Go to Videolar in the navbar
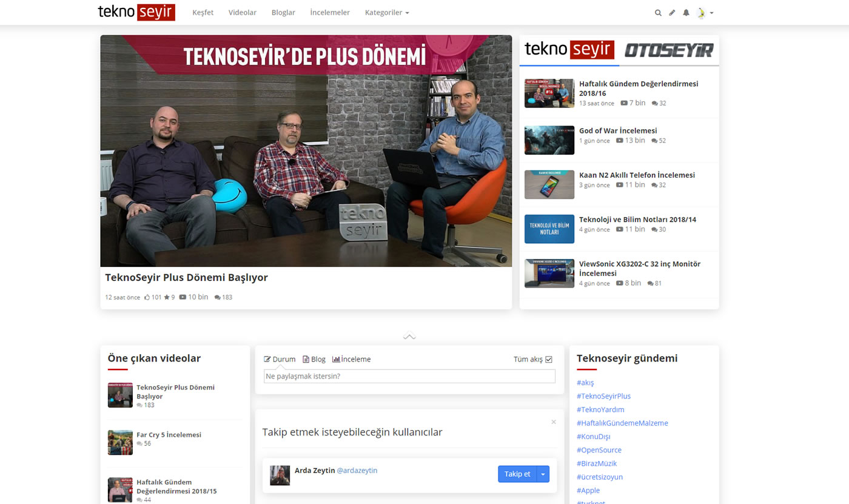The image size is (849, 504). pos(243,13)
